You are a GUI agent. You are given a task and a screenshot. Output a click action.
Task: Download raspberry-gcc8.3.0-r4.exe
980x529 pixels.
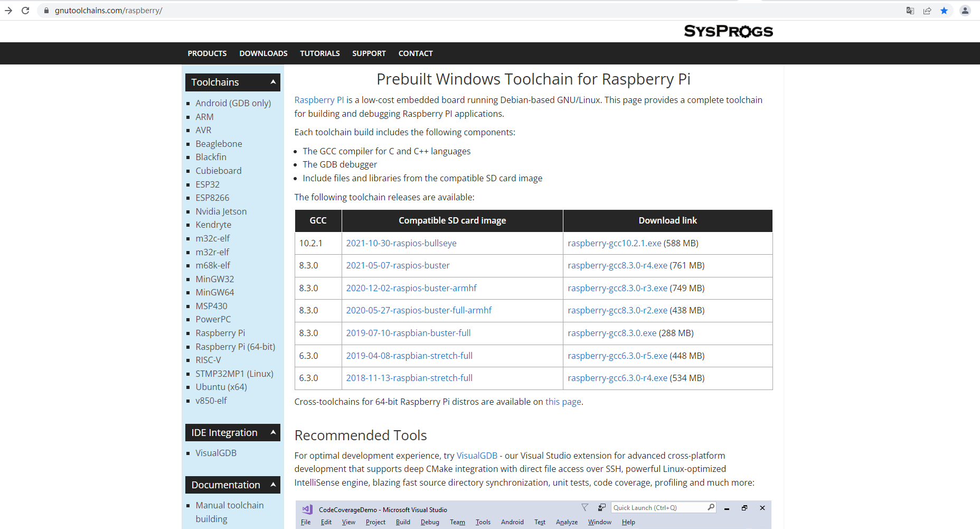pos(617,265)
